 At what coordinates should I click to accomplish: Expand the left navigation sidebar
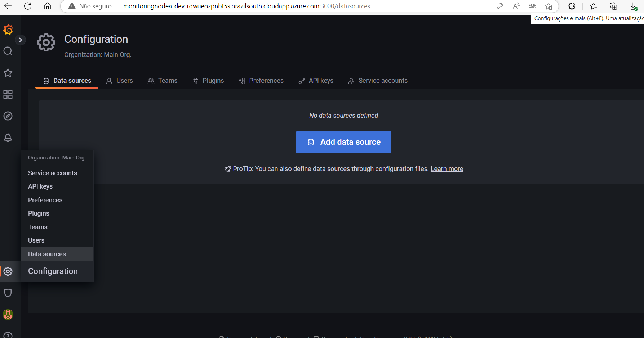(21, 40)
